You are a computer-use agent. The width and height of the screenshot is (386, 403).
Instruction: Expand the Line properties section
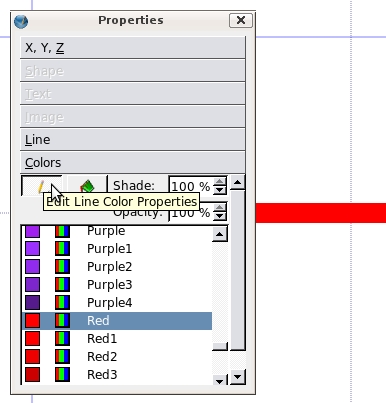coord(133,139)
